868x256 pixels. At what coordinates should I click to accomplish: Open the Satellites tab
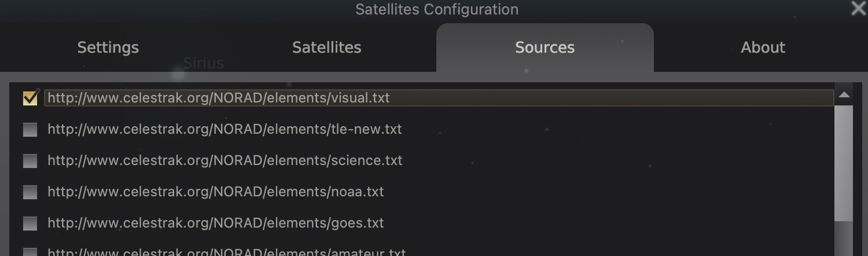point(326,47)
